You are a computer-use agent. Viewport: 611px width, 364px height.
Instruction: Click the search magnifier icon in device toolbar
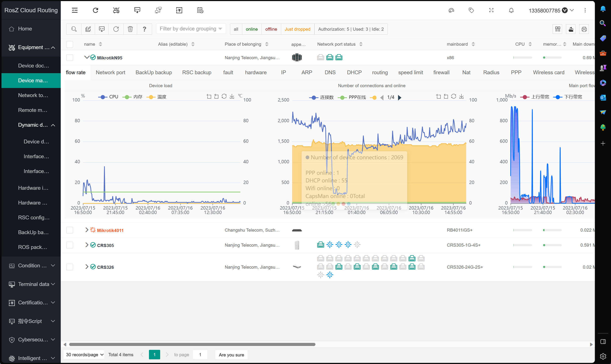(74, 29)
